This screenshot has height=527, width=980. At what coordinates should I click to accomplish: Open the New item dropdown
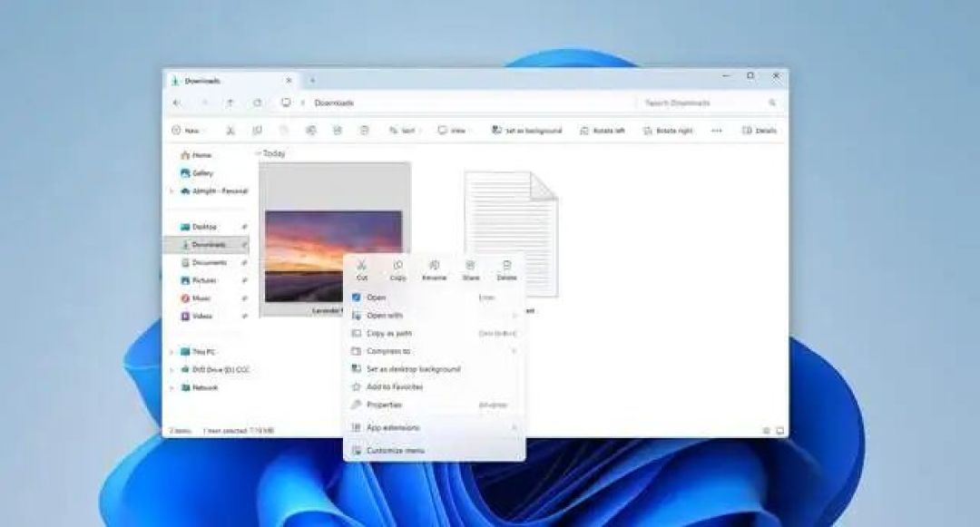tap(188, 131)
